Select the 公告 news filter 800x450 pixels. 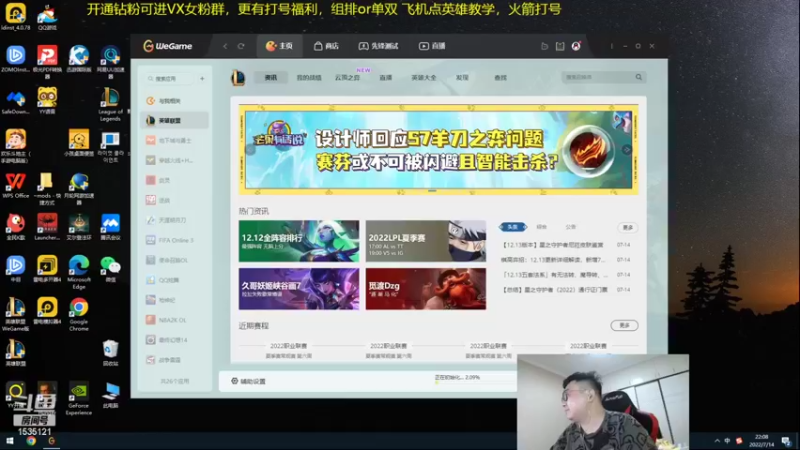tap(570, 227)
